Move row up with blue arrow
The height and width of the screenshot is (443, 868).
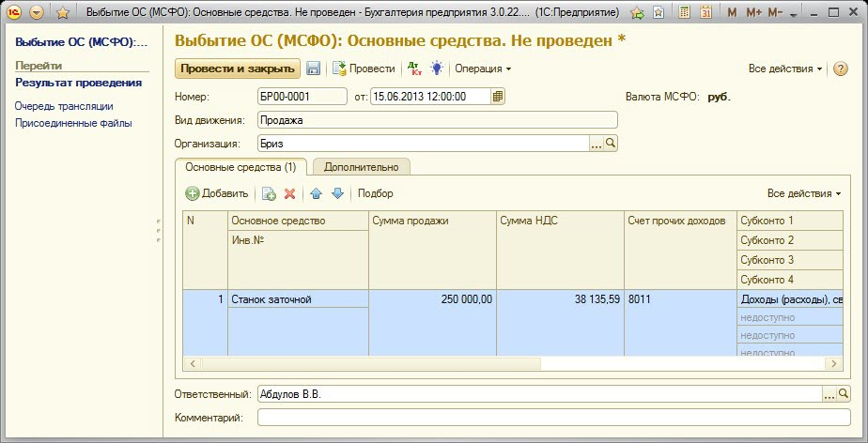tap(316, 193)
